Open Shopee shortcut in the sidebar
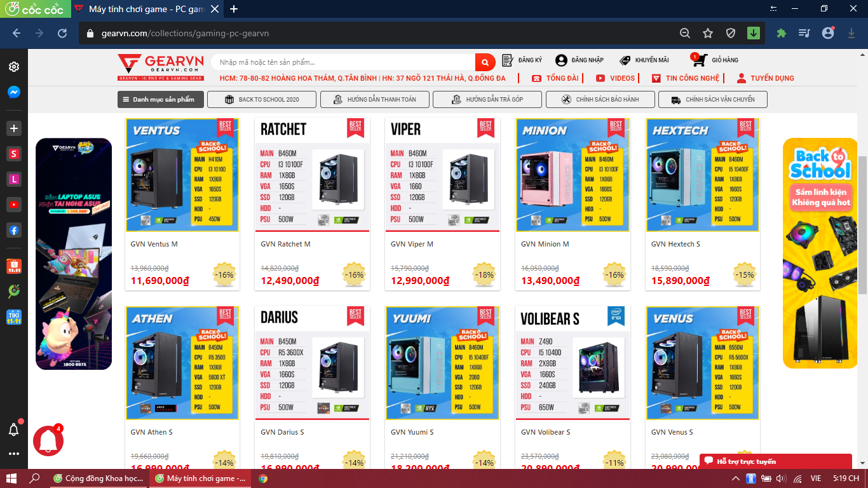Image resolution: width=868 pixels, height=488 pixels. pyautogui.click(x=13, y=266)
